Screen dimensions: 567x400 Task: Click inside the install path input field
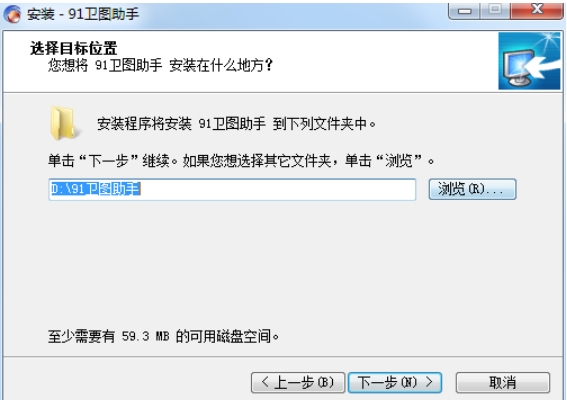232,189
